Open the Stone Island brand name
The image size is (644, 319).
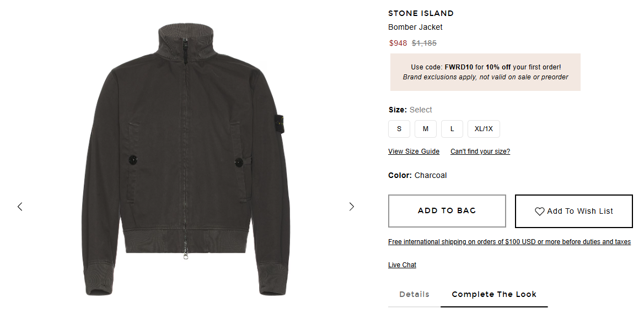coord(421,13)
